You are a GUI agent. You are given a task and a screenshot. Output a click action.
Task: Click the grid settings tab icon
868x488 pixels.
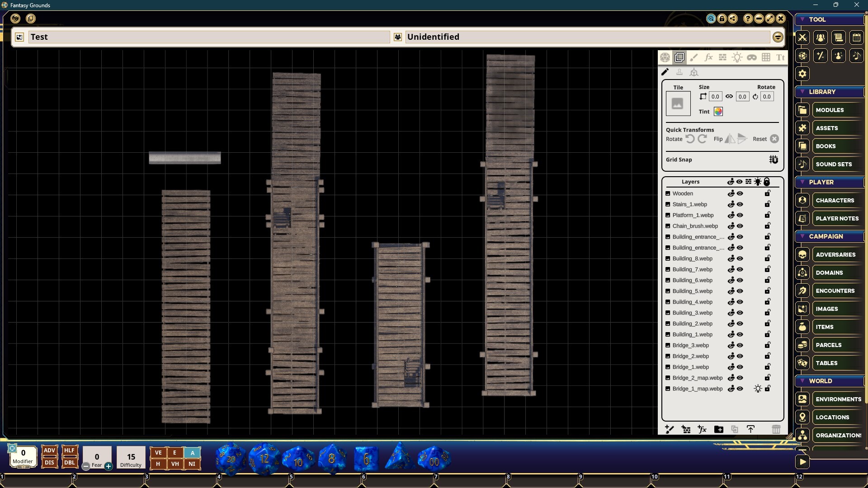[766, 57]
